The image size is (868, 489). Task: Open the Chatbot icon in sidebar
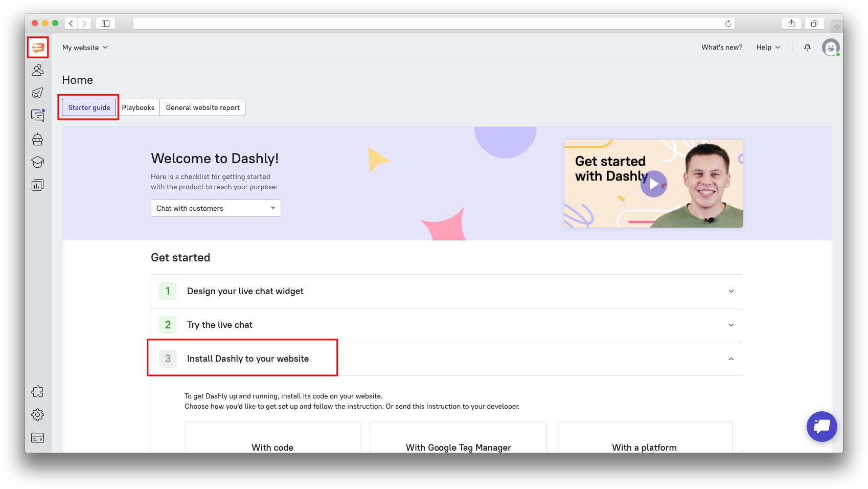(x=38, y=139)
